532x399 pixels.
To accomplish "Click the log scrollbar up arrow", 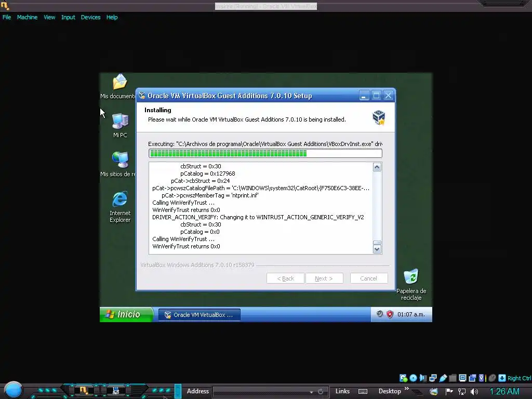I will pyautogui.click(x=377, y=167).
